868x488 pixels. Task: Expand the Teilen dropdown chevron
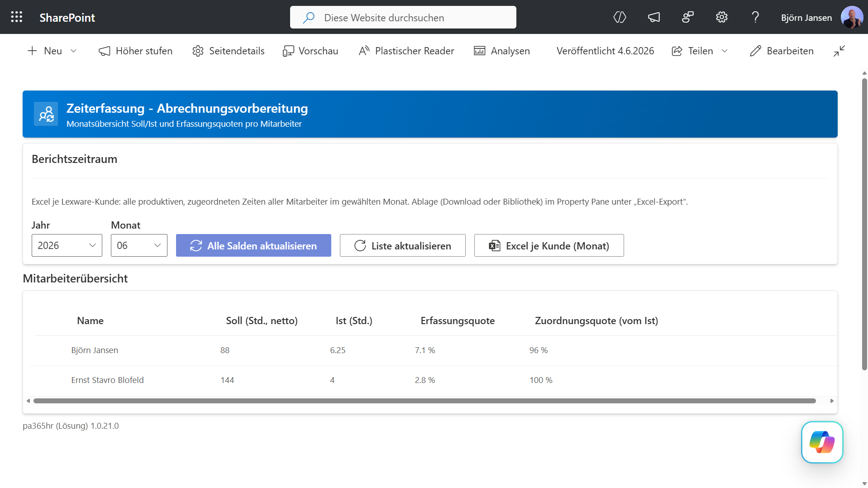725,51
